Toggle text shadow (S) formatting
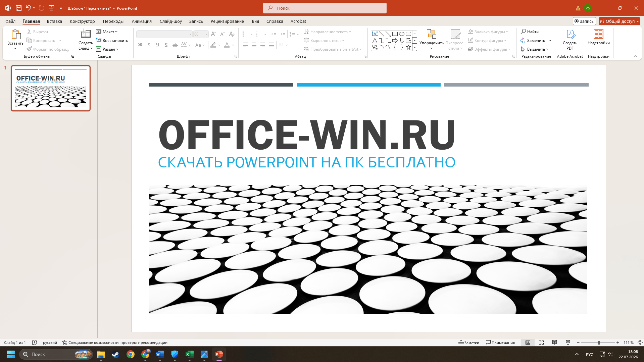Screen dimensions: 644x362 [x=166, y=45]
